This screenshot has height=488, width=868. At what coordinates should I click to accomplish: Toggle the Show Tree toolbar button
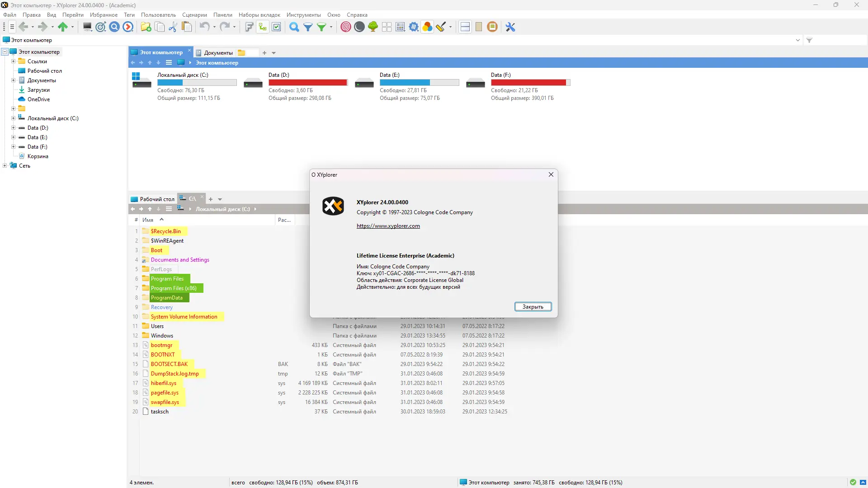pyautogui.click(x=262, y=27)
